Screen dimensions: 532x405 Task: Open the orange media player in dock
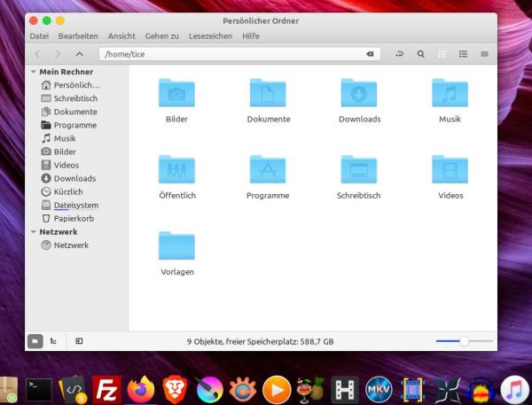277,390
